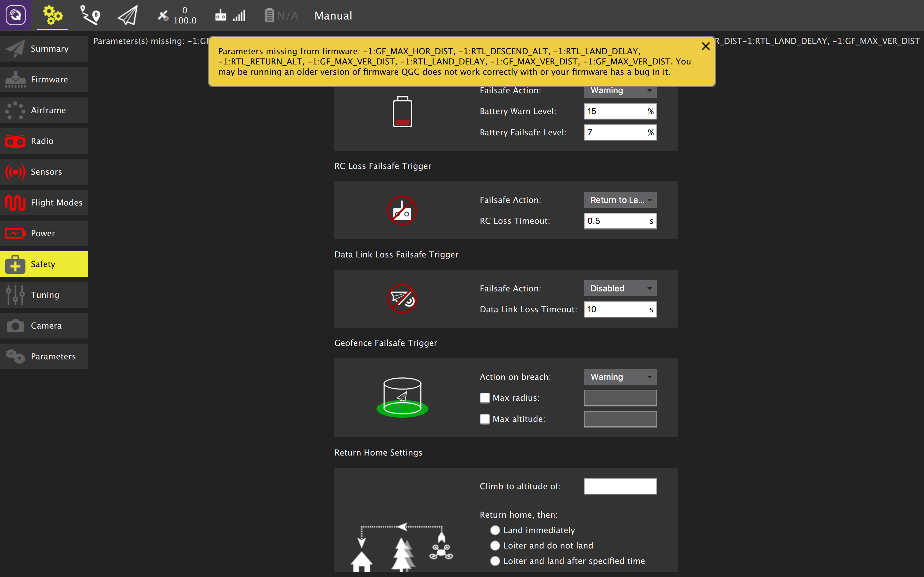Open the Flight Modes setup page
Screen dimensions: 924x577
44,203
